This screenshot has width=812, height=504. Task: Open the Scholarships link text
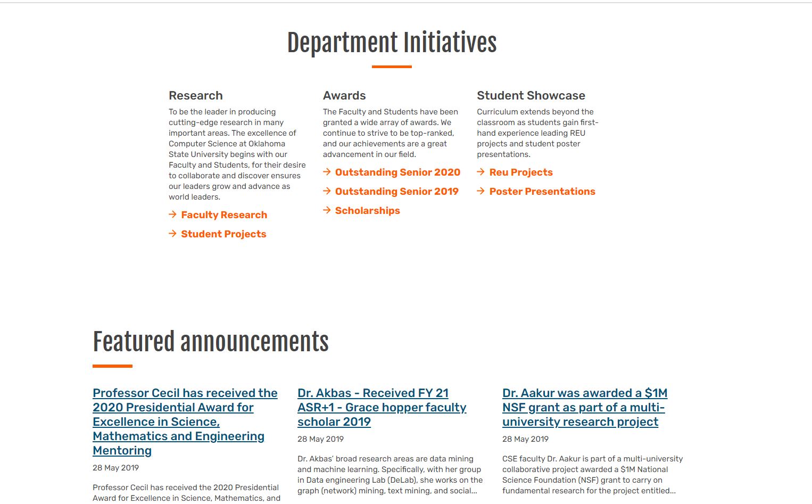[x=367, y=211]
